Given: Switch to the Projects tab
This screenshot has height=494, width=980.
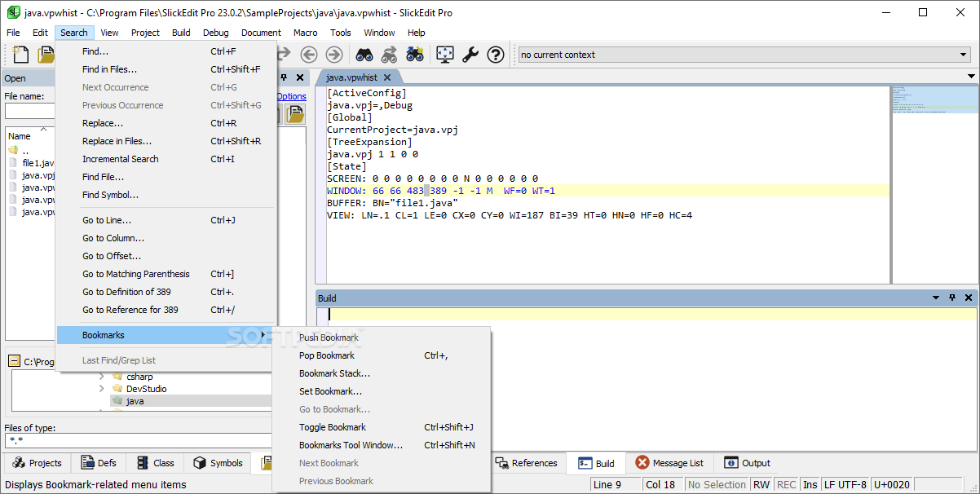Looking at the screenshot, I should pyautogui.click(x=38, y=463).
